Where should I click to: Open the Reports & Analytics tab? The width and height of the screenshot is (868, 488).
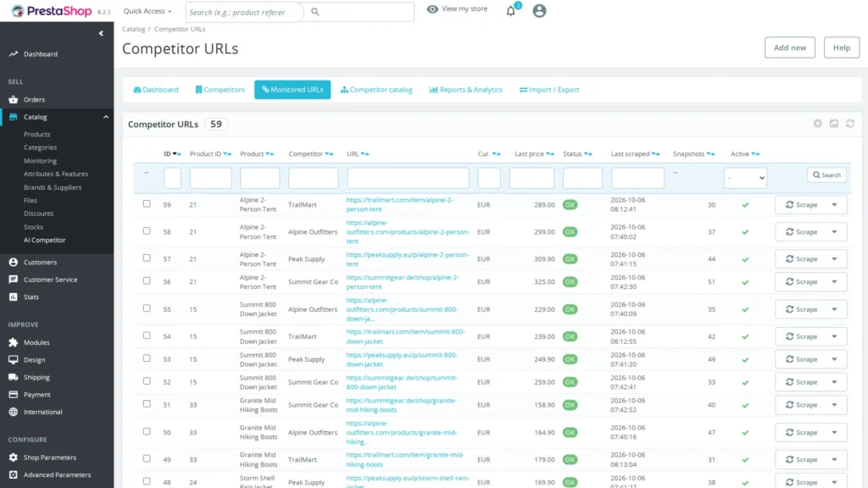coord(466,90)
